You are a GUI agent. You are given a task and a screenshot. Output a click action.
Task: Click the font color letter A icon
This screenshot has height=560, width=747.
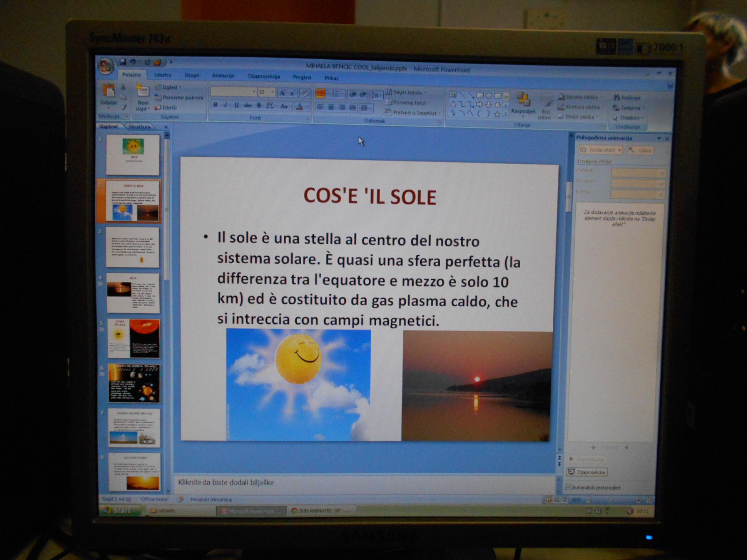click(299, 106)
